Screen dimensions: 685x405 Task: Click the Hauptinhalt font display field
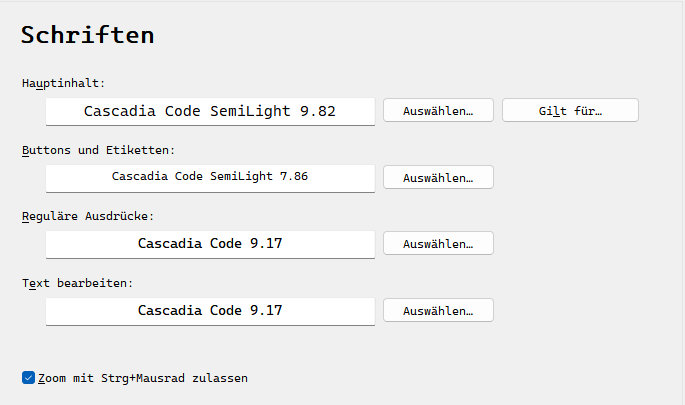(210, 111)
